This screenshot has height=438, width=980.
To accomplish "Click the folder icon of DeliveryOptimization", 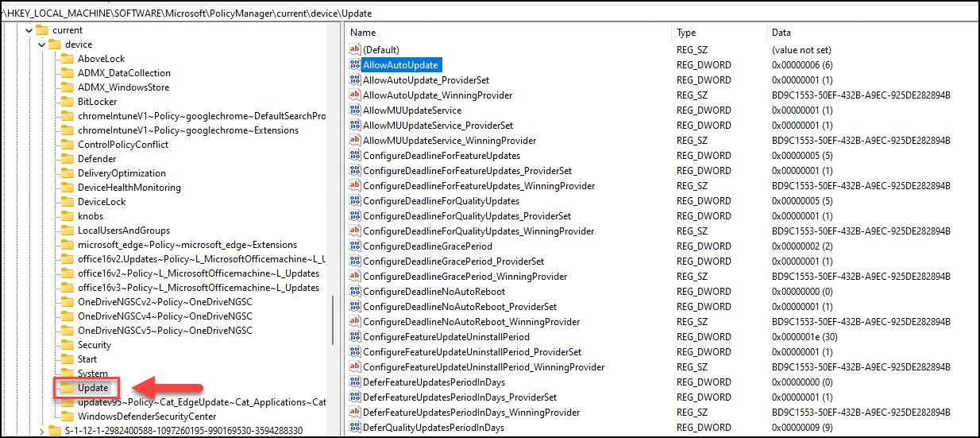I will point(68,173).
